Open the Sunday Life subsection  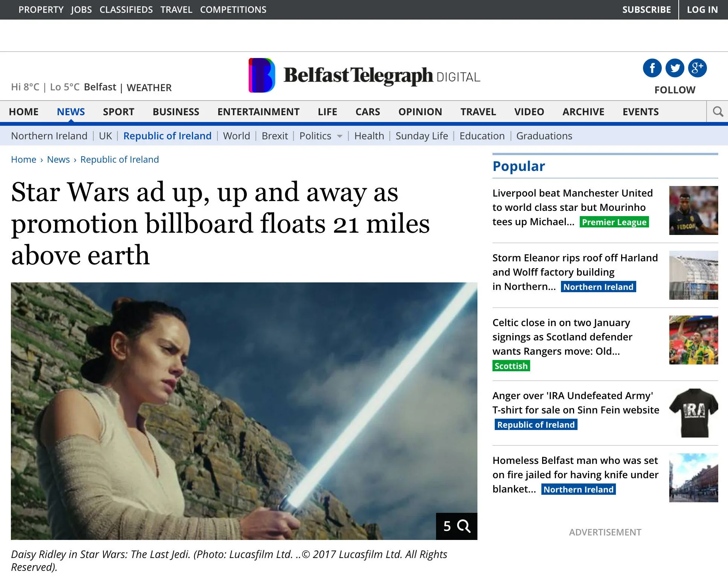coord(422,136)
